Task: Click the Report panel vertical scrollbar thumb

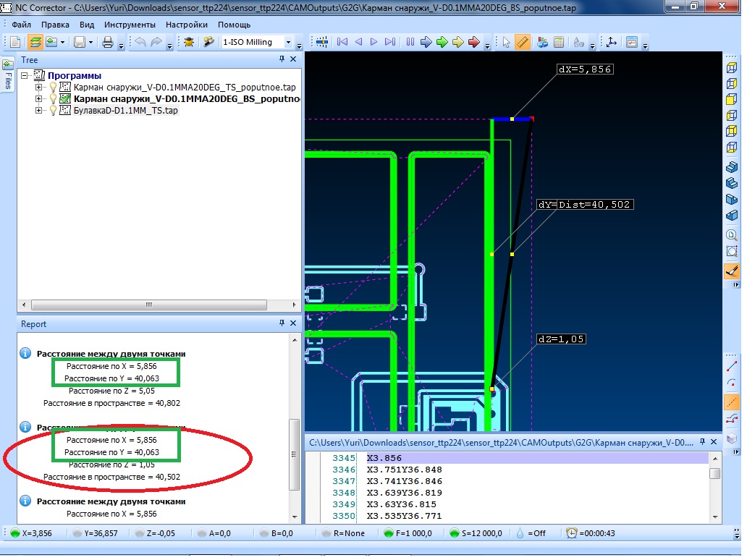Action: pos(295,457)
